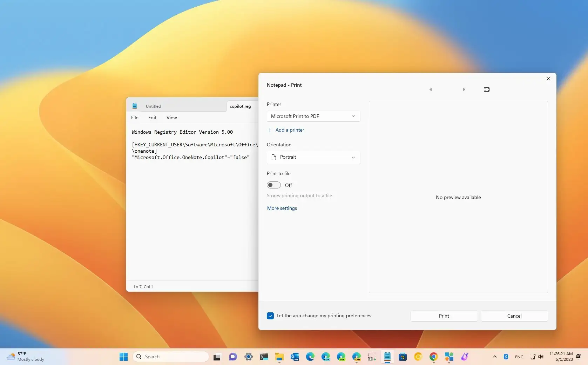Open Google Chrome from the taskbar
This screenshot has height=365, width=588.
coord(433,357)
